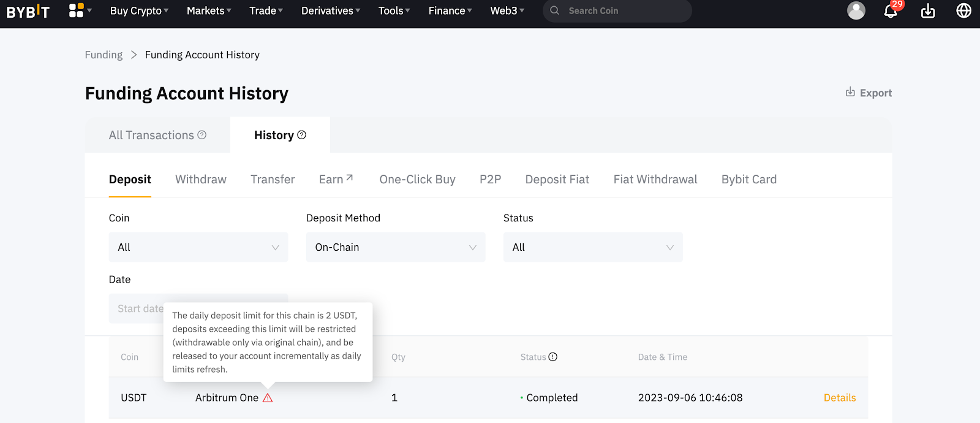The width and height of the screenshot is (980, 423).
Task: Open the notifications bell
Action: point(891,11)
